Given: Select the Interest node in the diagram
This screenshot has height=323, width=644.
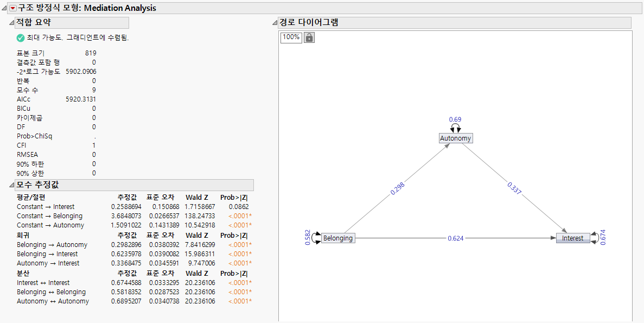Looking at the screenshot, I should [x=573, y=238].
